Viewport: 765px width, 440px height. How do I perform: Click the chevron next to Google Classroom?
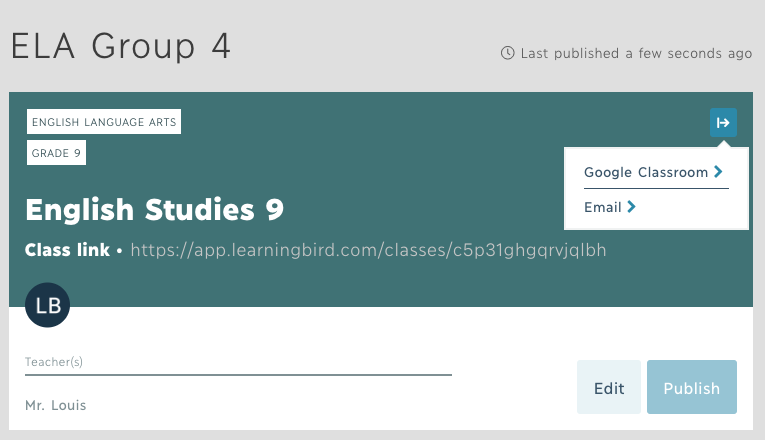pos(718,172)
